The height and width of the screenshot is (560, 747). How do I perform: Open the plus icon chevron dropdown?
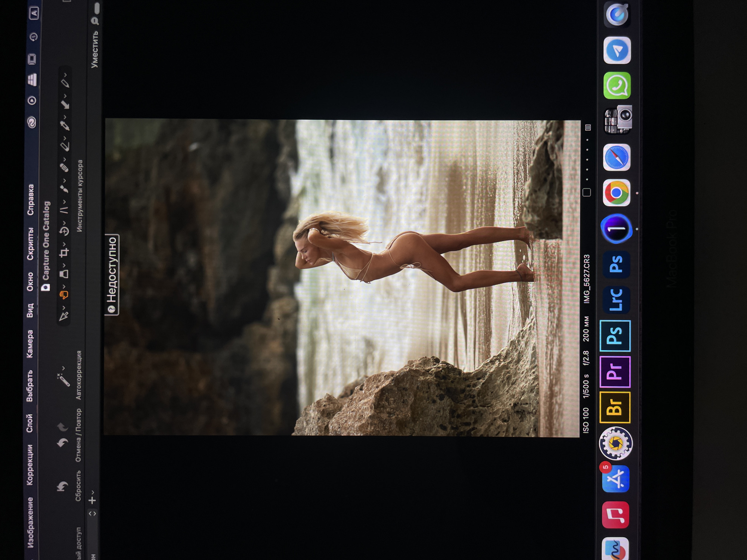tap(92, 492)
